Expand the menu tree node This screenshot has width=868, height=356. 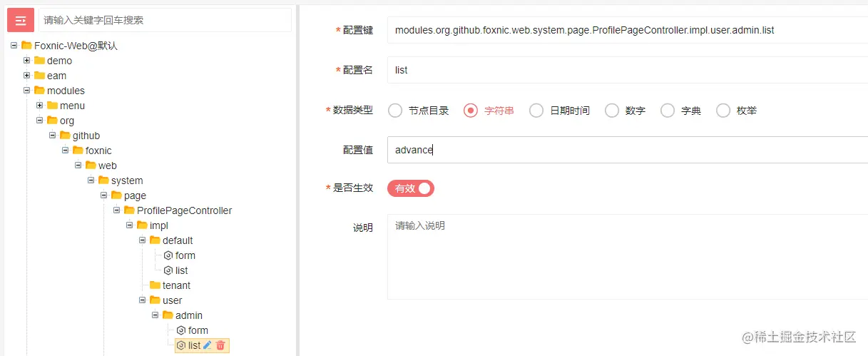point(40,106)
